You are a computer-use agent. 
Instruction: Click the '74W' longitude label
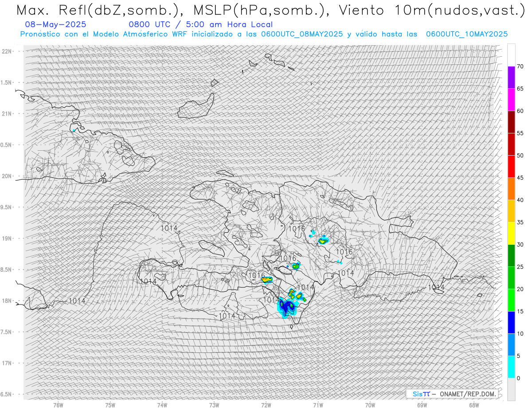tap(162, 405)
